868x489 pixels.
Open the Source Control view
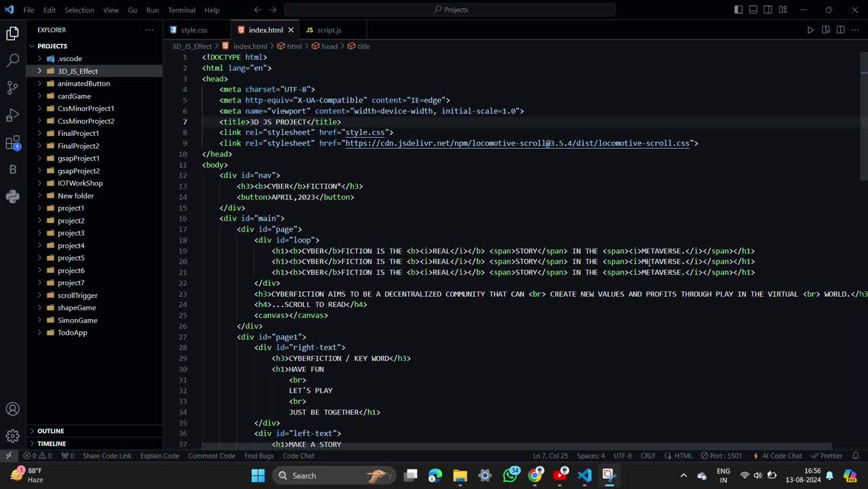pos(12,88)
